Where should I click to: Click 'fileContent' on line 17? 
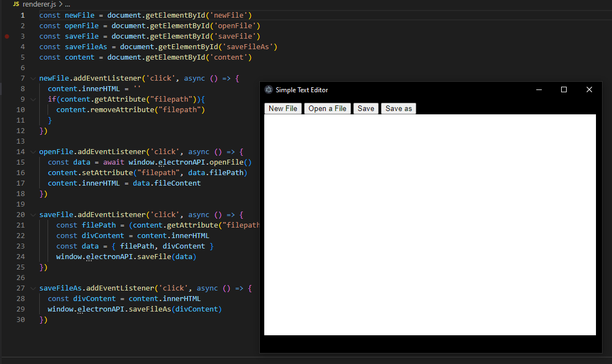pyautogui.click(x=177, y=183)
